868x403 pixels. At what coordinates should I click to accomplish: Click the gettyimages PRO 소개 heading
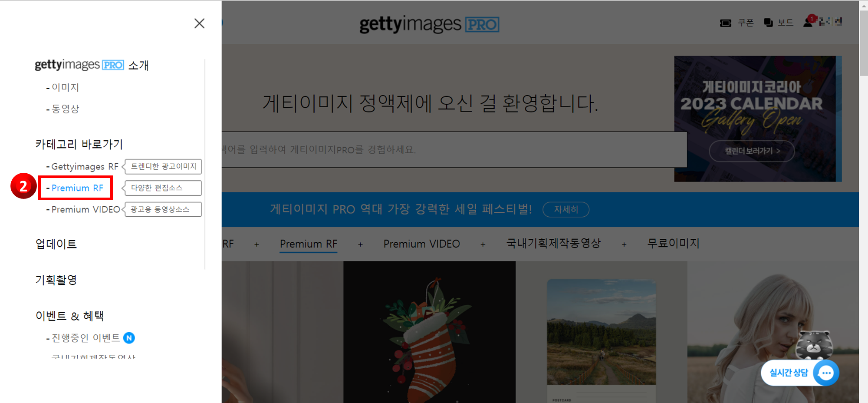pyautogui.click(x=92, y=65)
